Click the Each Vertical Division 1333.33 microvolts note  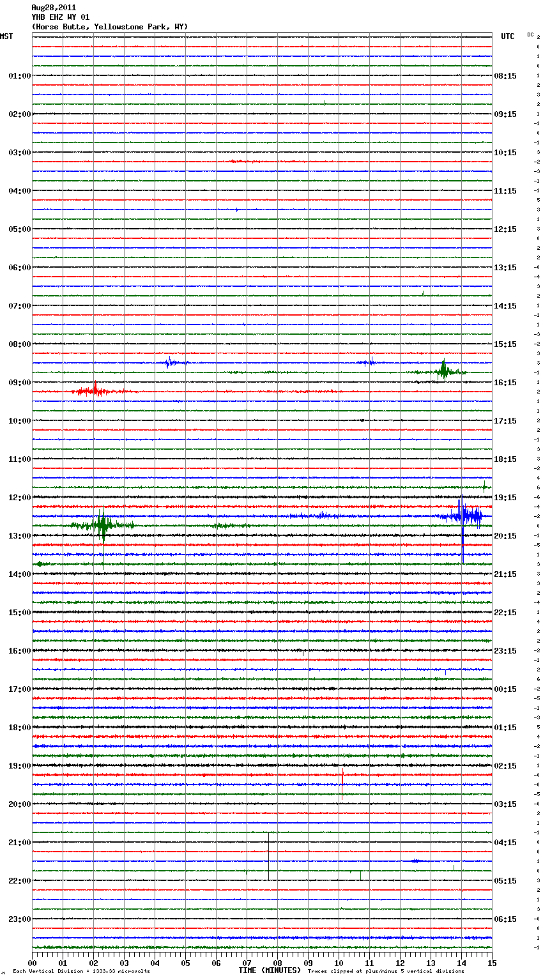point(81,972)
